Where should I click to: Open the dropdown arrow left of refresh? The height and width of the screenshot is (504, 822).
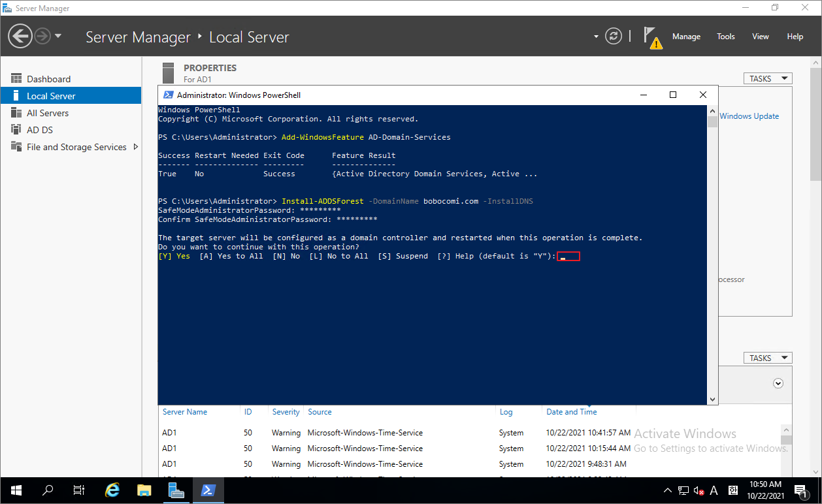tap(596, 37)
